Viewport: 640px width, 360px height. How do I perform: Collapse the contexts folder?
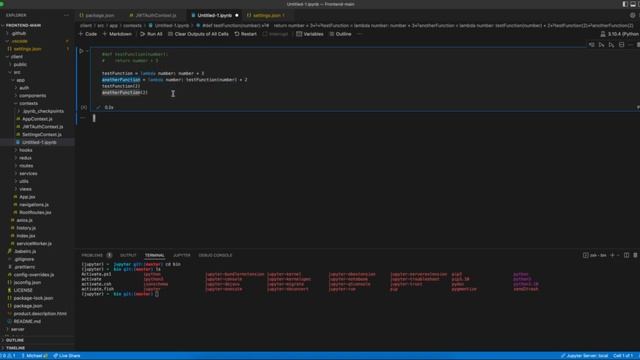28,103
